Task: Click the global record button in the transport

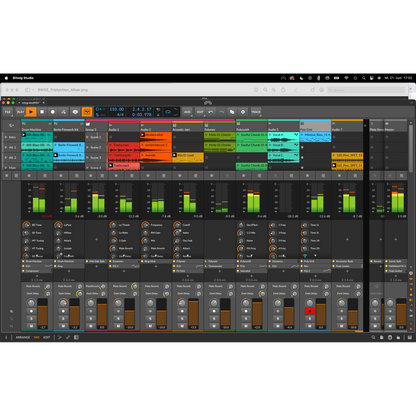Action: click(53, 112)
